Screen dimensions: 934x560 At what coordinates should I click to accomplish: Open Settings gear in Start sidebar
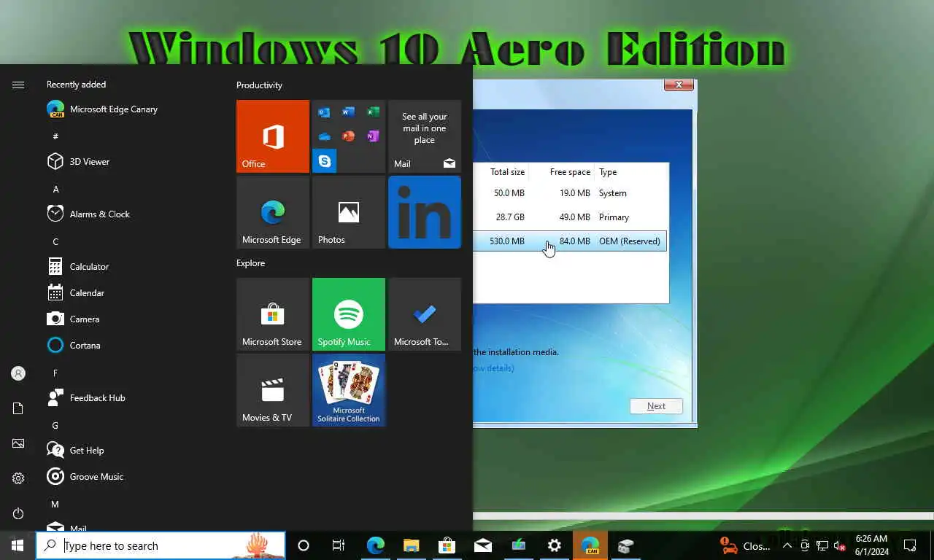tap(18, 478)
